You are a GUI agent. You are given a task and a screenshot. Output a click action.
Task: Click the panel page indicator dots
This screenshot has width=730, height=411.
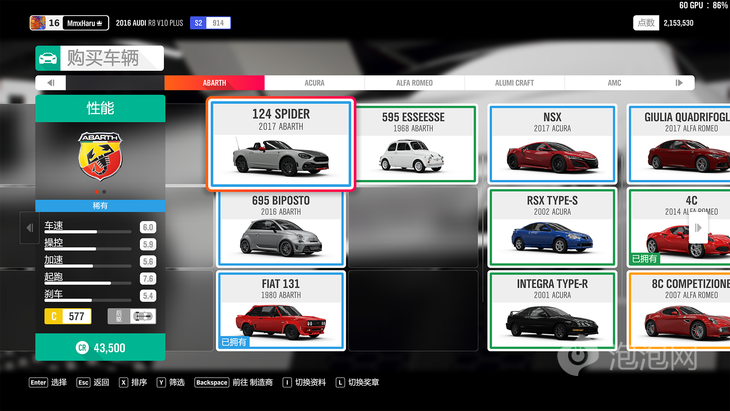pos(100,191)
